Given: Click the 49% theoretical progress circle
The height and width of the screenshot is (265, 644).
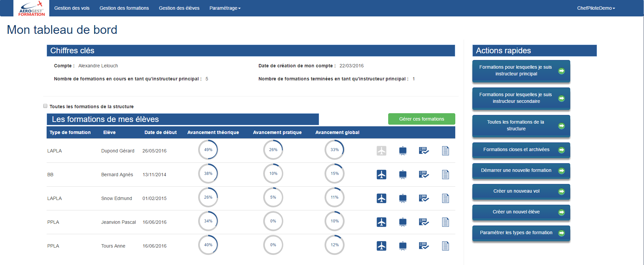Looking at the screenshot, I should pos(208,150).
